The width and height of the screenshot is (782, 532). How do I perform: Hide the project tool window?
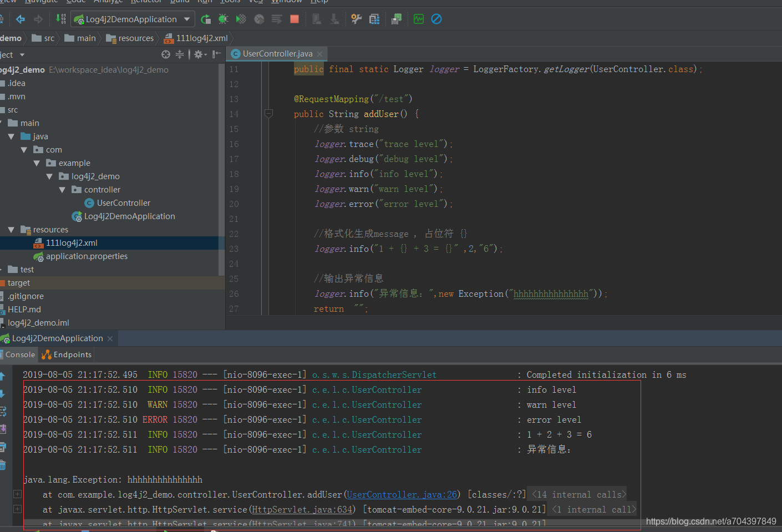point(217,54)
